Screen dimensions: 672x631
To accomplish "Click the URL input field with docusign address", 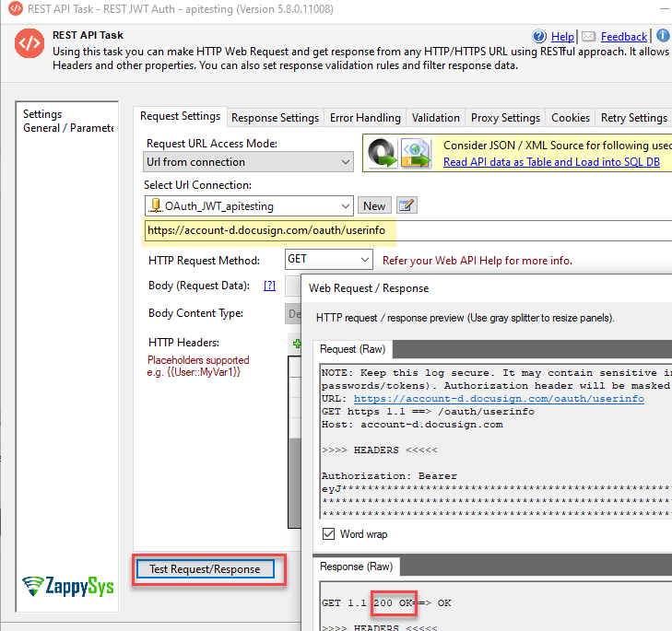I will [x=407, y=230].
